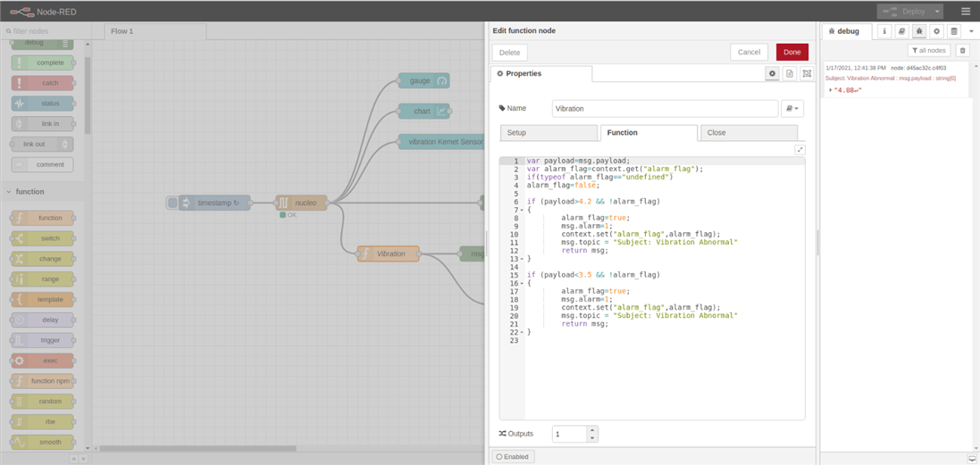980x465 pixels.
Task: Open the info sidebar tab icon
Action: [884, 31]
